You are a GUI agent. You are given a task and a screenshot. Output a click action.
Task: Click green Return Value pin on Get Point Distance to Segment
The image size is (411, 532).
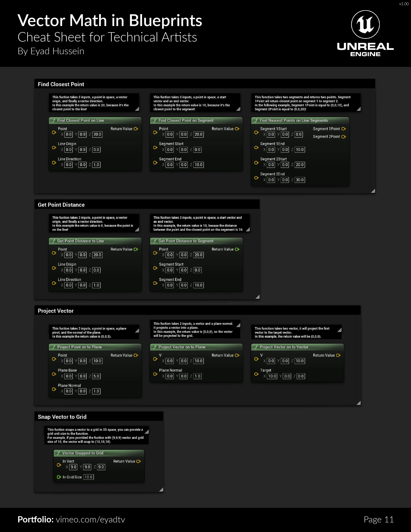237,249
